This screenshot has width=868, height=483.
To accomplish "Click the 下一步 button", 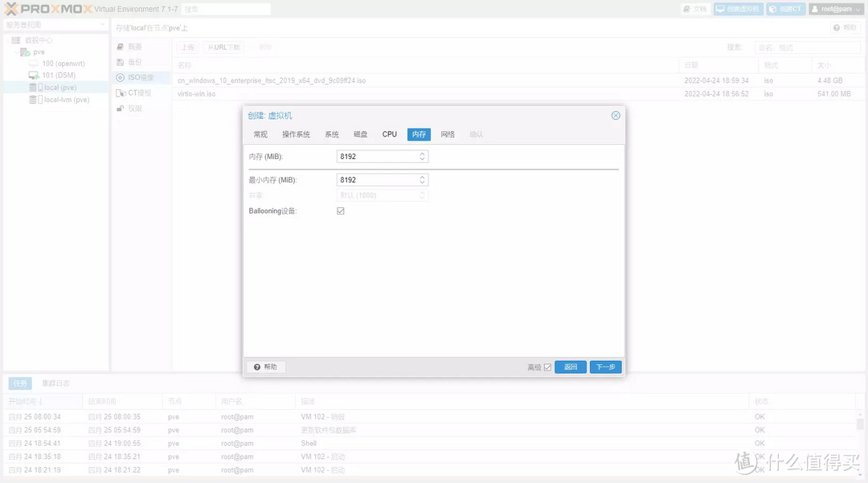I will click(x=606, y=366).
